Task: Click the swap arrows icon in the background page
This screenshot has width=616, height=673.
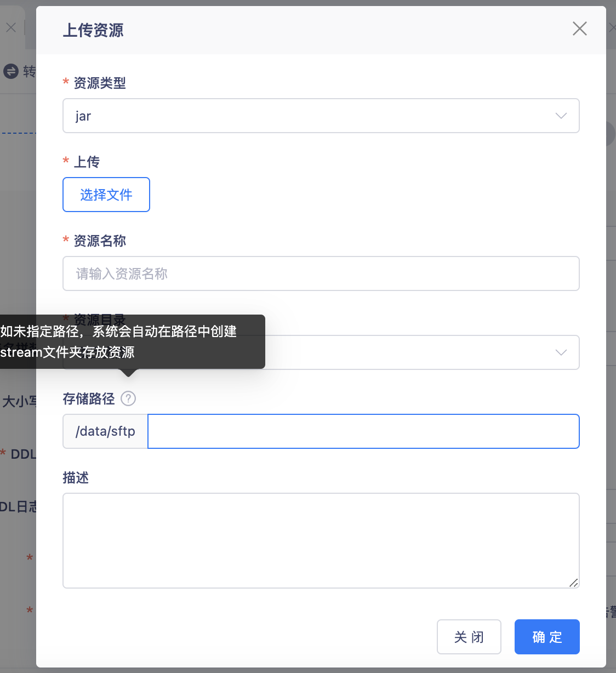Action: click(11, 71)
